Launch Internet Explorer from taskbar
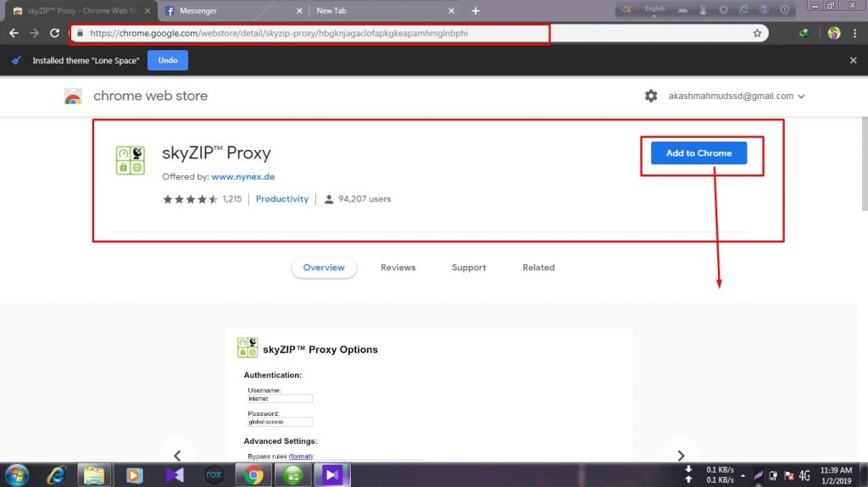 (x=57, y=475)
